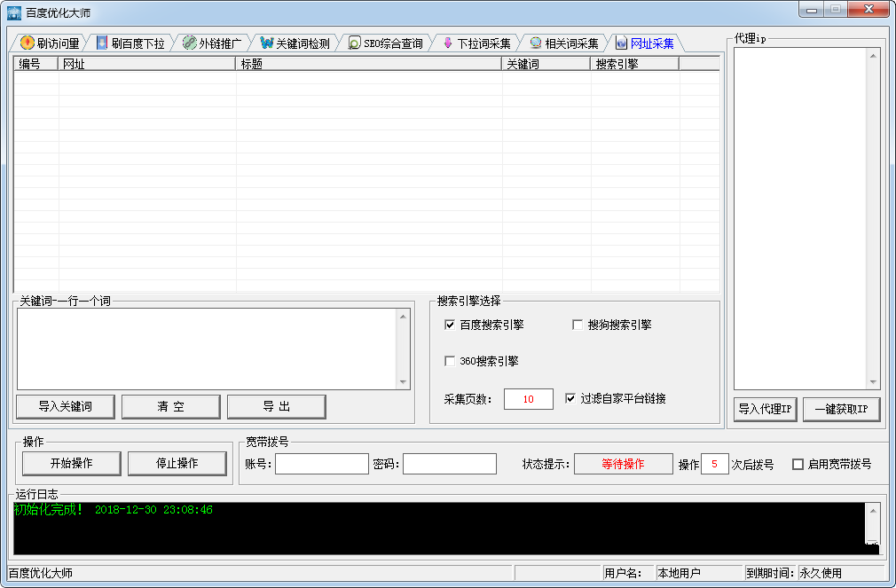Click the 次后拨号 count input field
The width and height of the screenshot is (896, 588).
coord(714,464)
